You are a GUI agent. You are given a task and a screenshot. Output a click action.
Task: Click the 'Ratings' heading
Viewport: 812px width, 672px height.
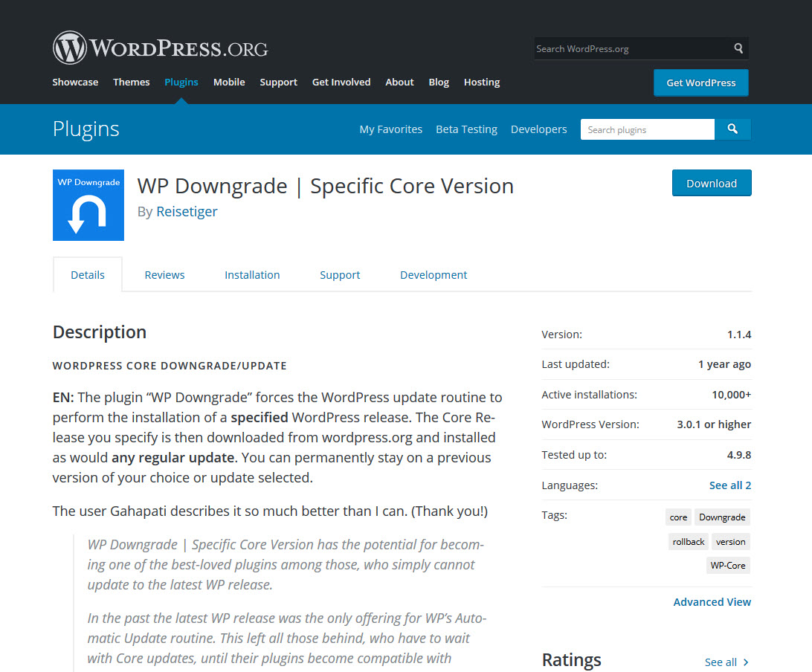pyautogui.click(x=571, y=660)
